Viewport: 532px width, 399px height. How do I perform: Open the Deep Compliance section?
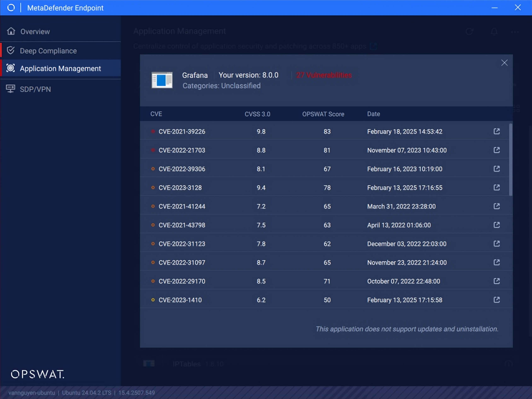click(x=48, y=51)
